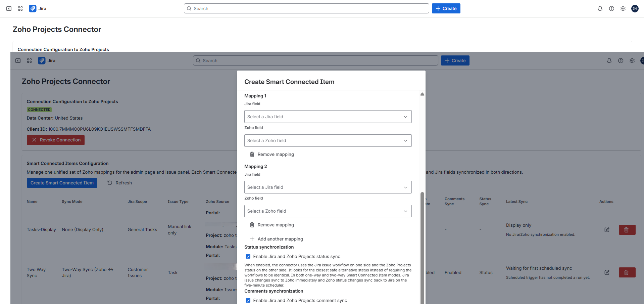The height and width of the screenshot is (304, 644).
Task: Open the settings gear icon
Action: (623, 8)
